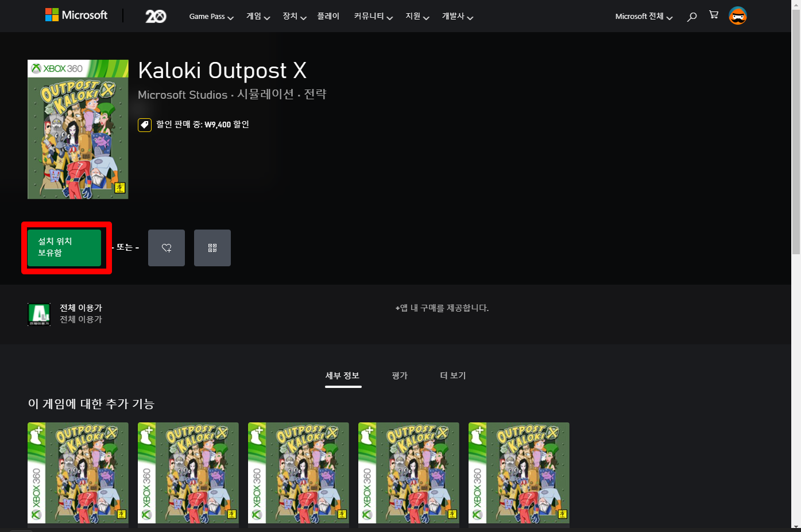Click the age rating badge icon

pyautogui.click(x=39, y=314)
